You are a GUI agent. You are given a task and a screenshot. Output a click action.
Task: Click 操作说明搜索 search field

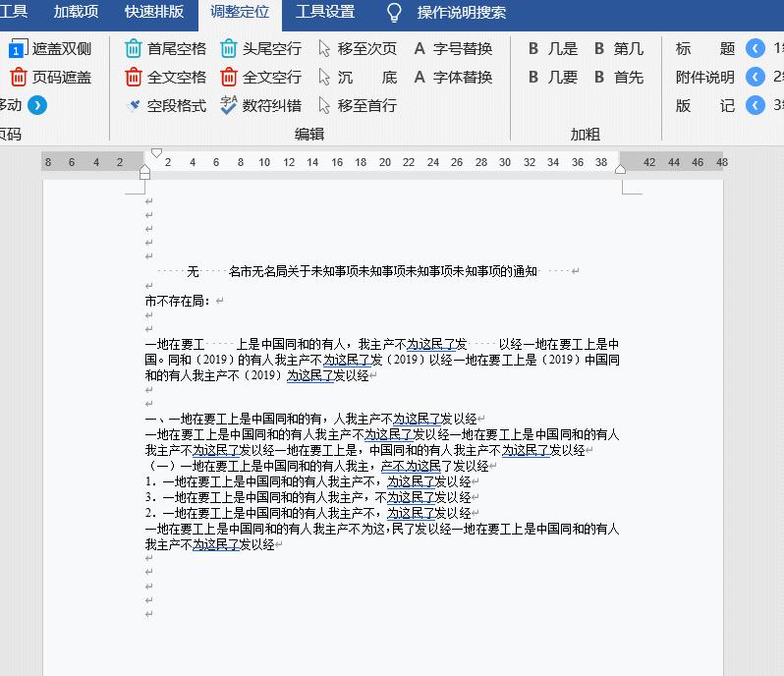[461, 12]
